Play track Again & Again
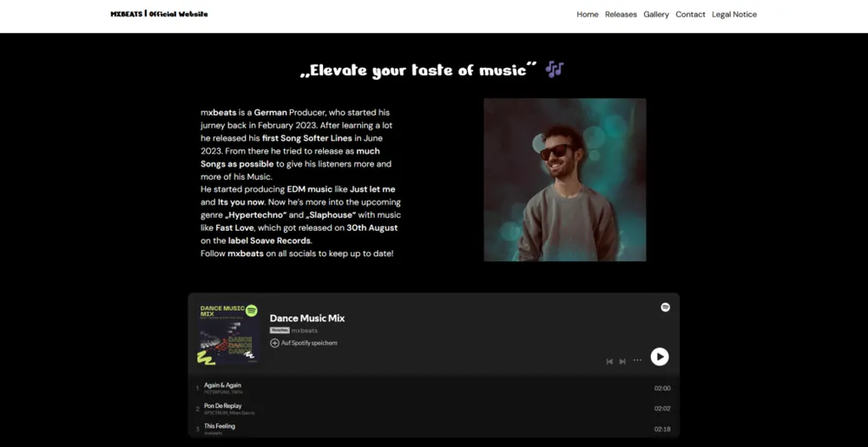Viewport: 868px width, 447px height. coord(222,385)
